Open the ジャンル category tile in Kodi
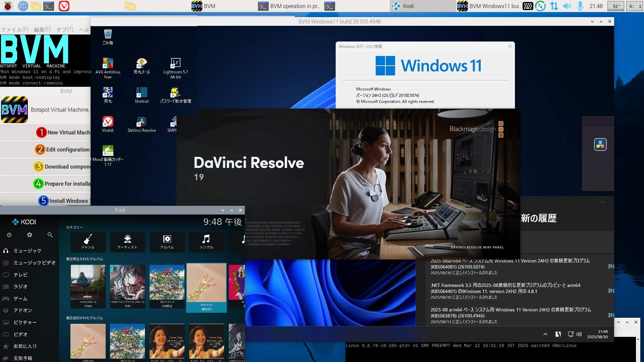This screenshot has width=644, height=362. [88, 242]
